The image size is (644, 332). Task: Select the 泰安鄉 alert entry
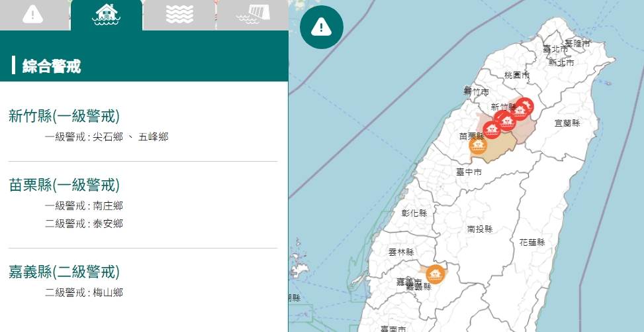108,224
